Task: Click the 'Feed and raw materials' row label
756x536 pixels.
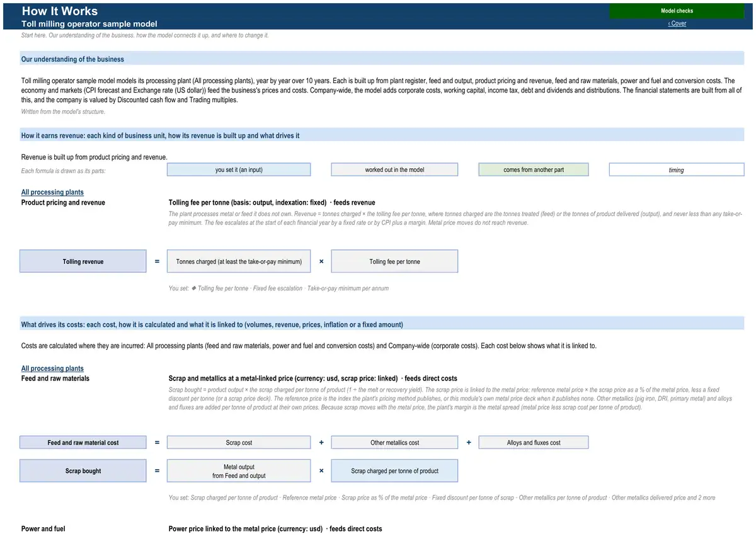Action: click(x=55, y=379)
